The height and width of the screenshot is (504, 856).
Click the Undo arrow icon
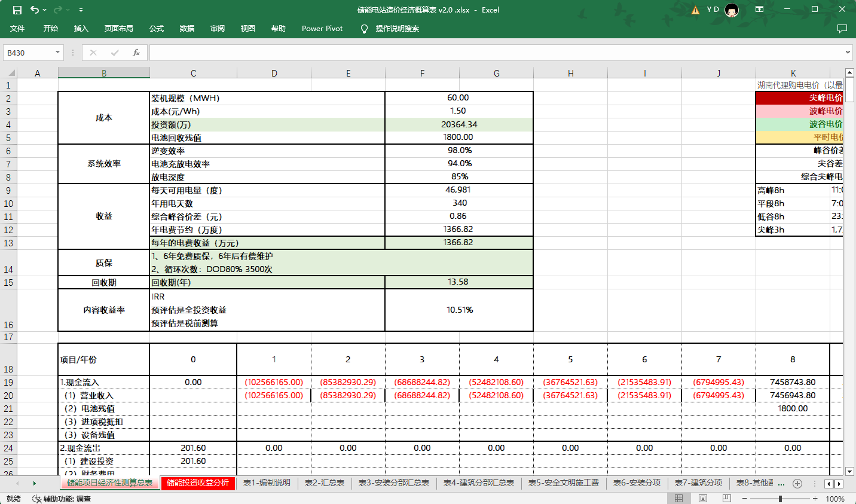[x=35, y=10]
